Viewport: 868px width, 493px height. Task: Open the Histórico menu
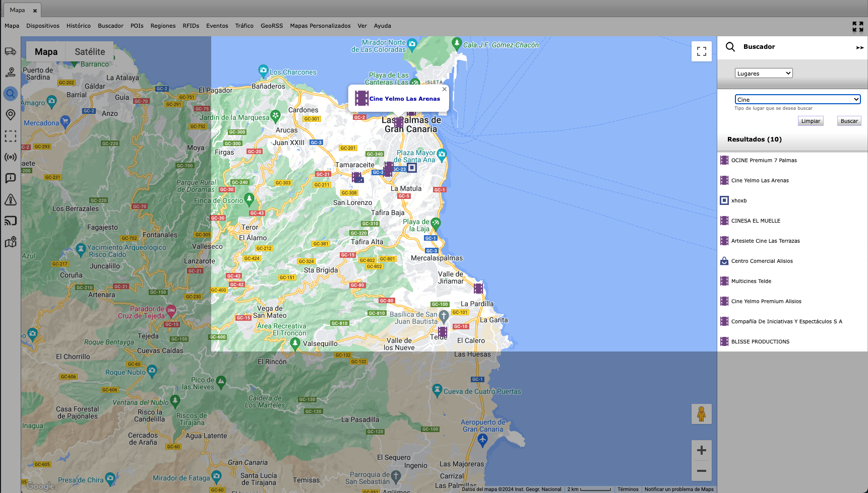click(x=79, y=26)
